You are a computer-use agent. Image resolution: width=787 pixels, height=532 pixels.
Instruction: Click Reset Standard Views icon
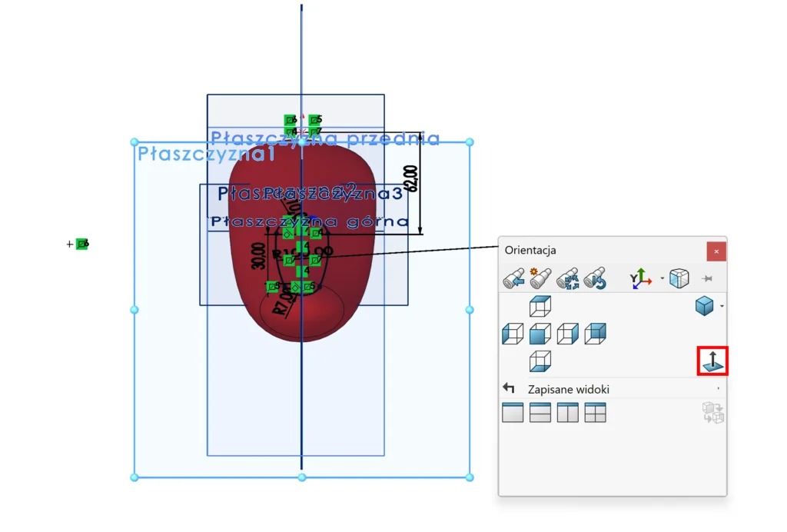(x=594, y=278)
